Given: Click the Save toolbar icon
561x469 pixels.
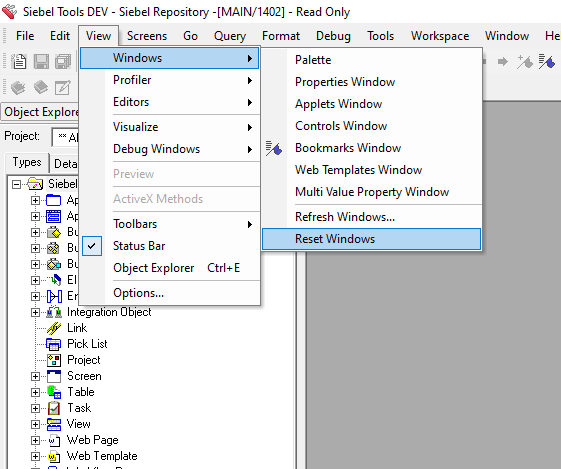Looking at the screenshot, I should (x=41, y=62).
